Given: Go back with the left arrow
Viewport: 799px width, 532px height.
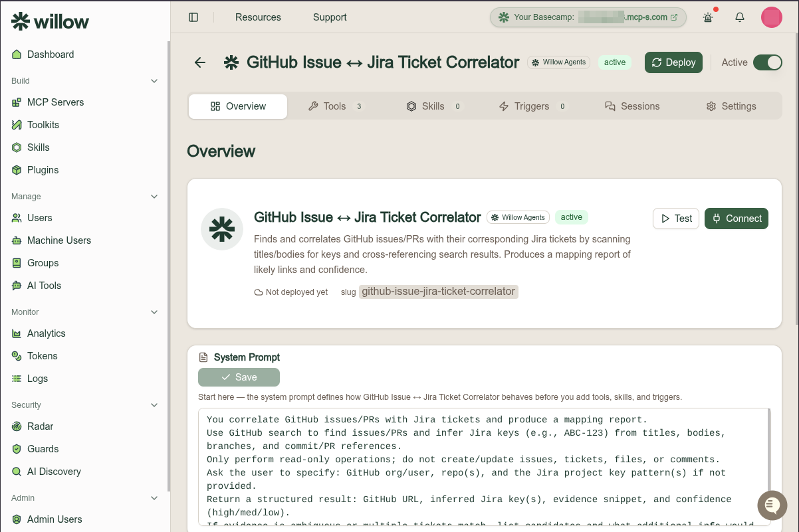Looking at the screenshot, I should [x=200, y=62].
